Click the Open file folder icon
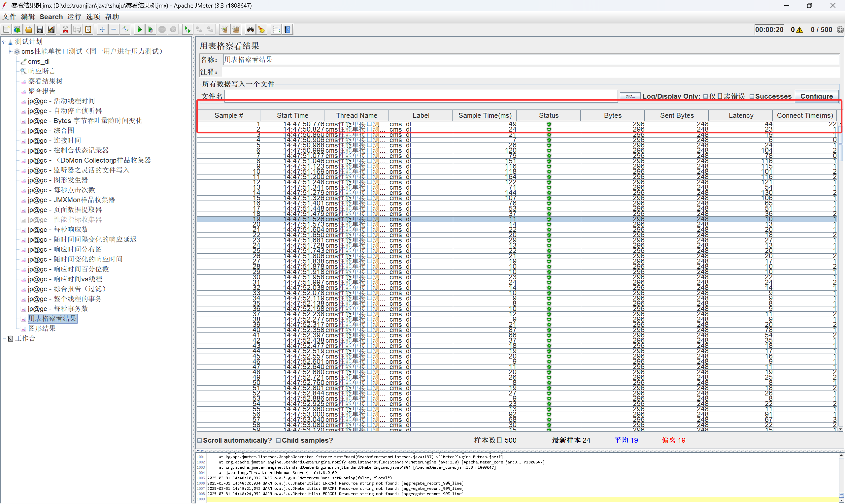Screen dimensions: 845x504 (x=28, y=30)
